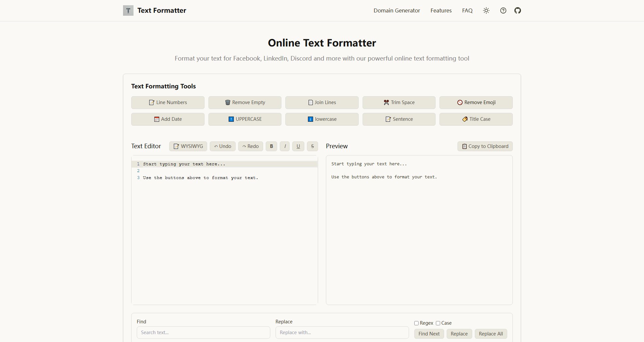
Task: Apply bold formatting with B button
Action: click(x=271, y=146)
